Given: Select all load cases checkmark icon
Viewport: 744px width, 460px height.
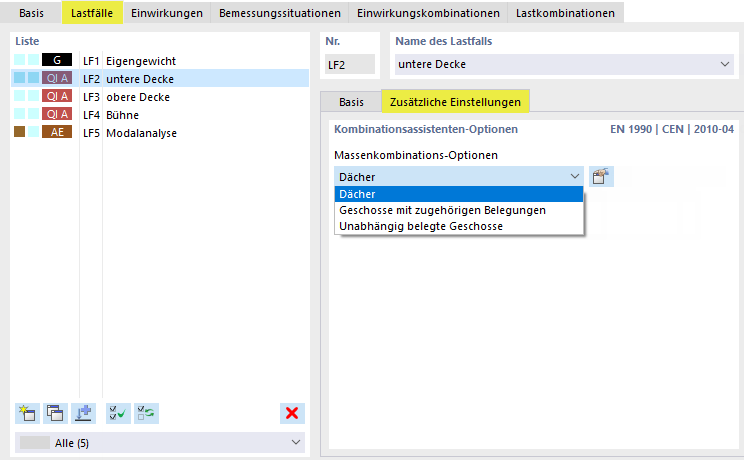Looking at the screenshot, I should click(118, 413).
